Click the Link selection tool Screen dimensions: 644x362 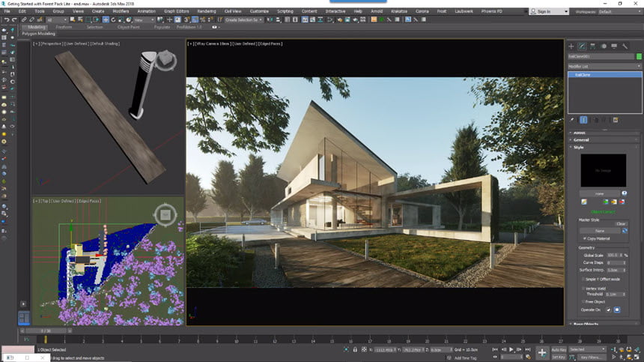[x=24, y=19]
